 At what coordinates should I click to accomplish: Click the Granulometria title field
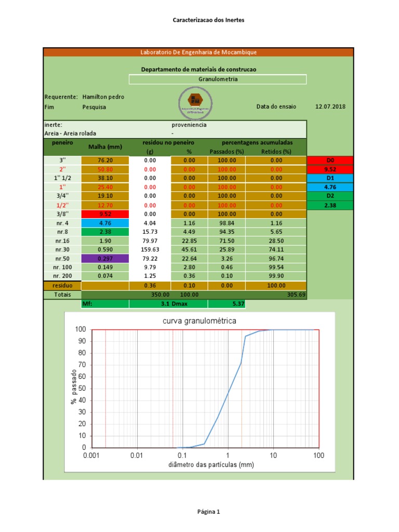[x=218, y=79]
